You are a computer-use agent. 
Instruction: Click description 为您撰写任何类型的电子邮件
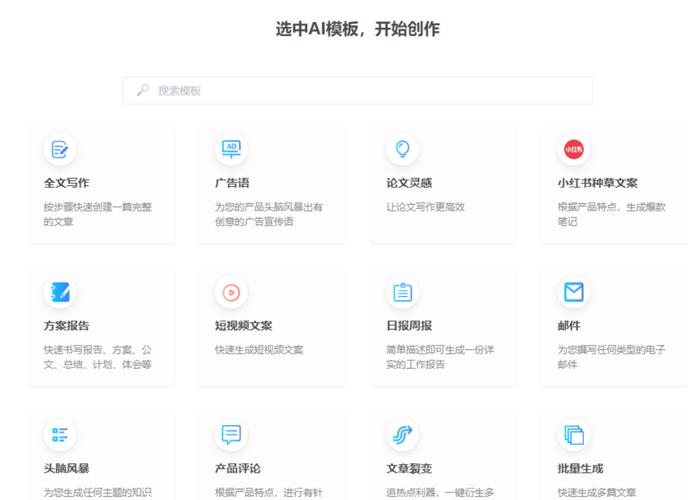612,357
